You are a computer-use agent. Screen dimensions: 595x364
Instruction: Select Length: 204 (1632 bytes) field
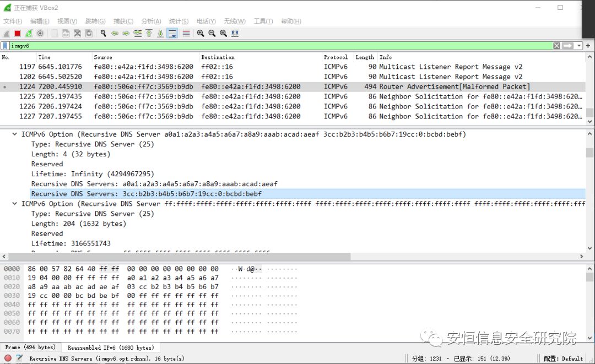(x=79, y=224)
